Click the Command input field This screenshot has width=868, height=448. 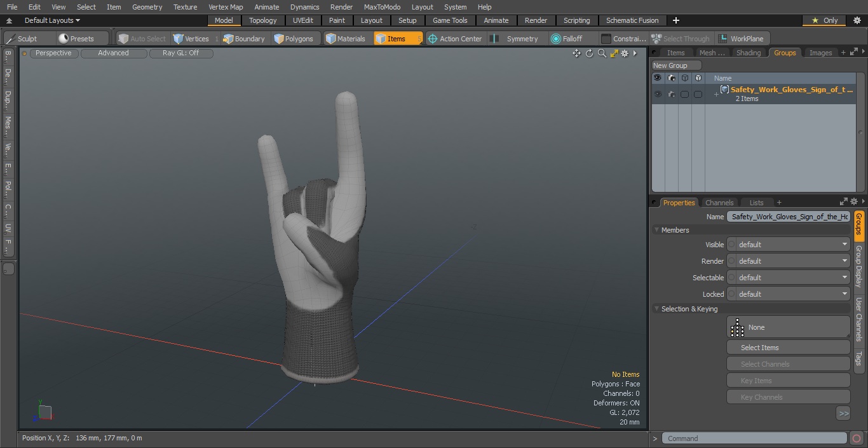click(754, 438)
